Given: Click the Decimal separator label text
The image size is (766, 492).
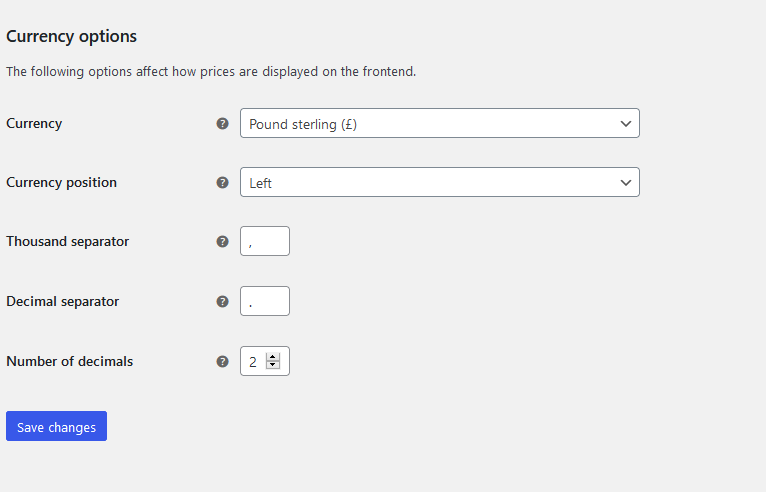Looking at the screenshot, I should (x=62, y=301).
